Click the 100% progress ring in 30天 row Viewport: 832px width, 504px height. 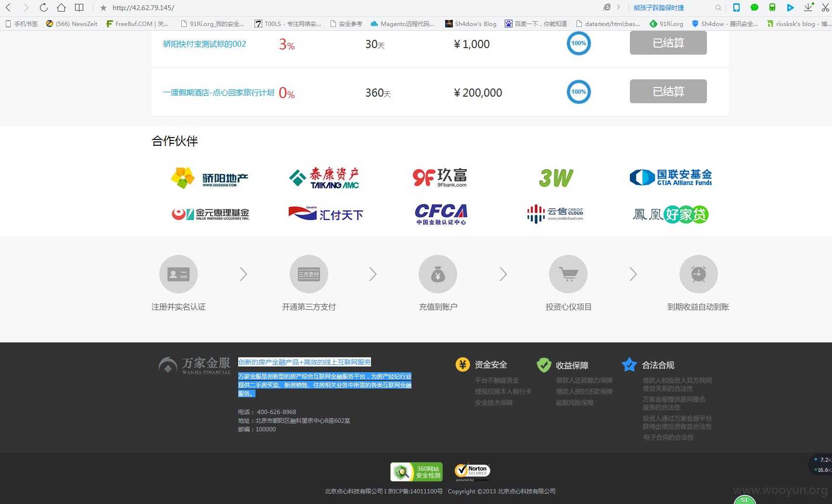pos(578,43)
